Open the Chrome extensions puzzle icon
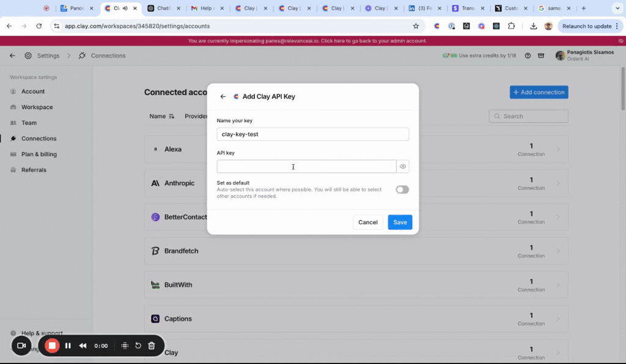The width and height of the screenshot is (626, 364). tap(512, 26)
